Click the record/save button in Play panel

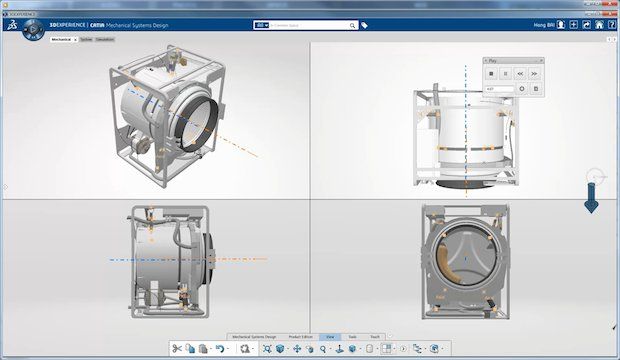(x=536, y=89)
